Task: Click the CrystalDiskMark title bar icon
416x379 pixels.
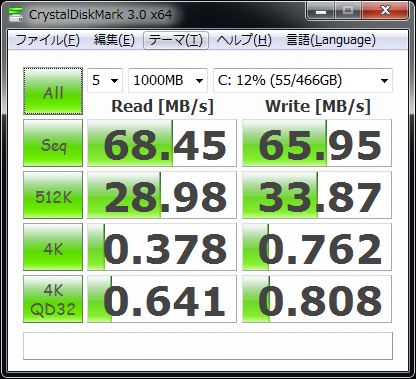Action: (x=15, y=15)
